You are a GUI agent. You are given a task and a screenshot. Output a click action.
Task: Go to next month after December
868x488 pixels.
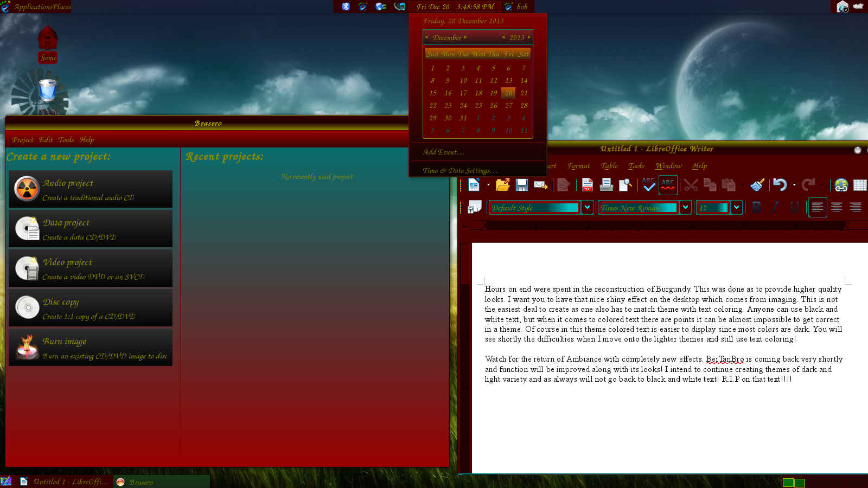(465, 37)
